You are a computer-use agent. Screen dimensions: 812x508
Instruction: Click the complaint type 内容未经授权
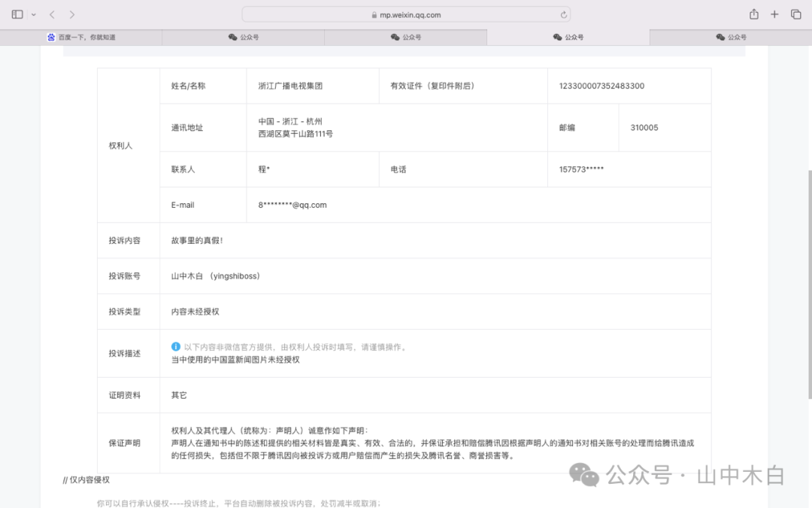coord(195,312)
